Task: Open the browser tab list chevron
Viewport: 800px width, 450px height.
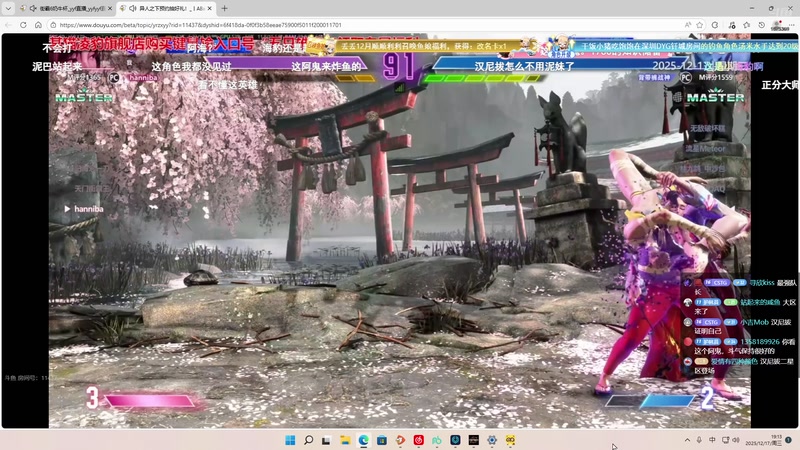Action: click(x=8, y=8)
